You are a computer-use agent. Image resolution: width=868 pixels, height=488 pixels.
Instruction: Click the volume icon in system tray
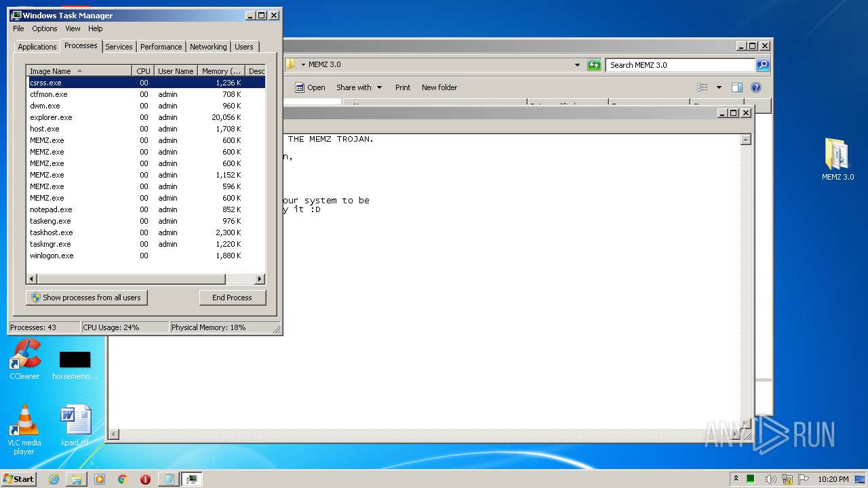coord(770,479)
